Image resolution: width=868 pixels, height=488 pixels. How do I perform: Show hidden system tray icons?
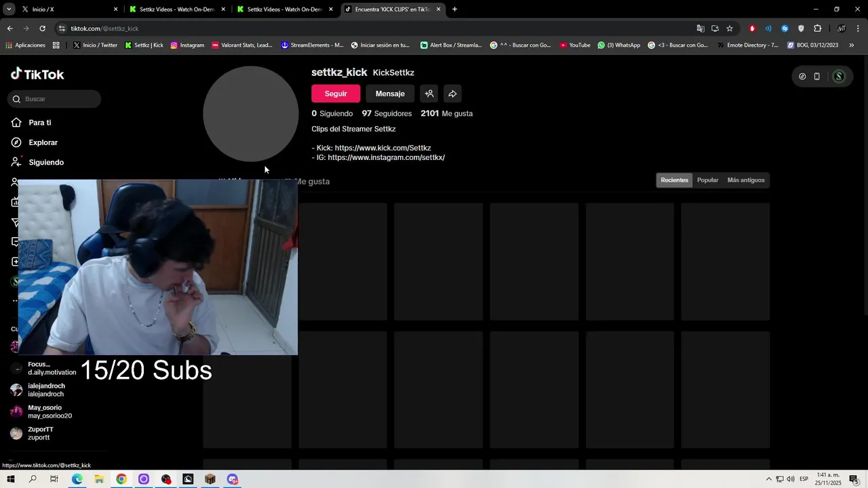(x=768, y=479)
